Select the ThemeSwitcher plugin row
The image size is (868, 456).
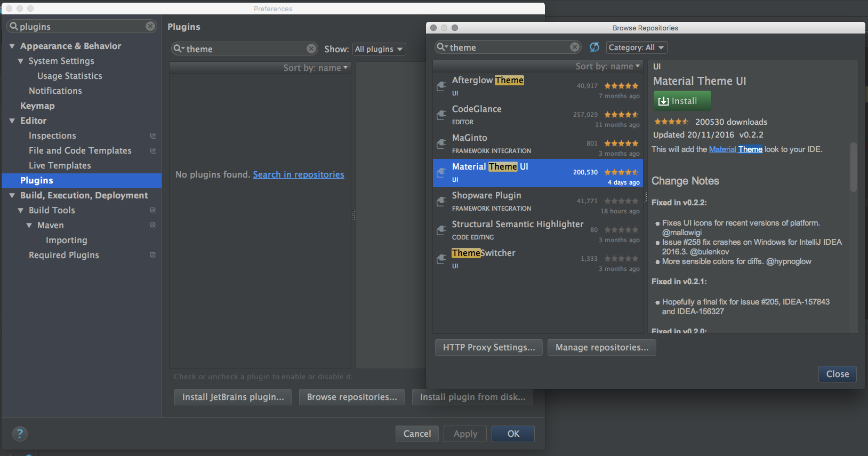(x=537, y=260)
